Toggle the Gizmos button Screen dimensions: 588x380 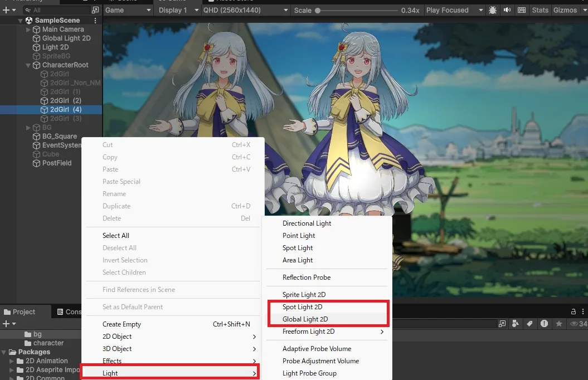coord(565,10)
